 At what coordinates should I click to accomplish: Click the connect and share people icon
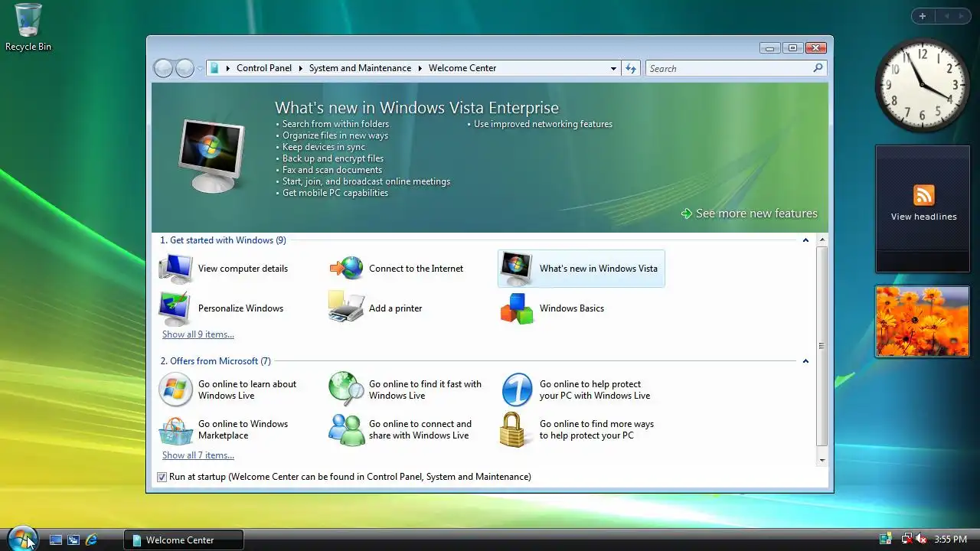pos(347,430)
